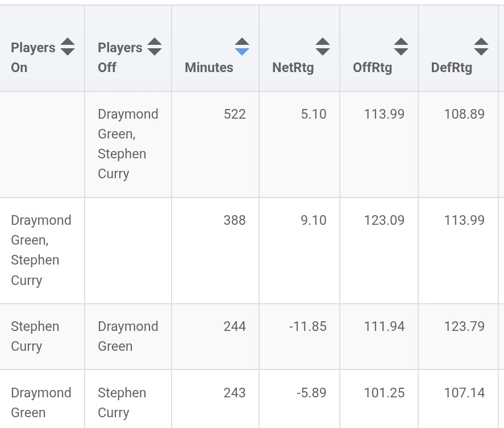Select the -11.85 NetRtg cell

click(x=307, y=326)
